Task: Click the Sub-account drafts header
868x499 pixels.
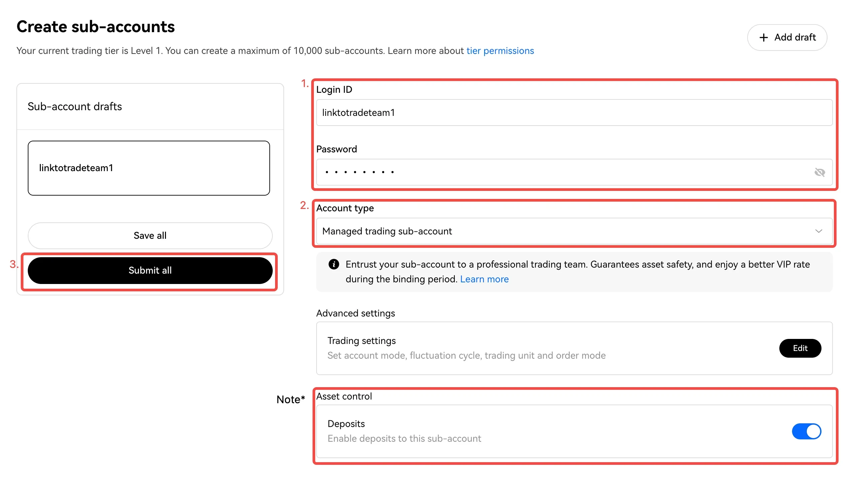Action: click(x=75, y=106)
